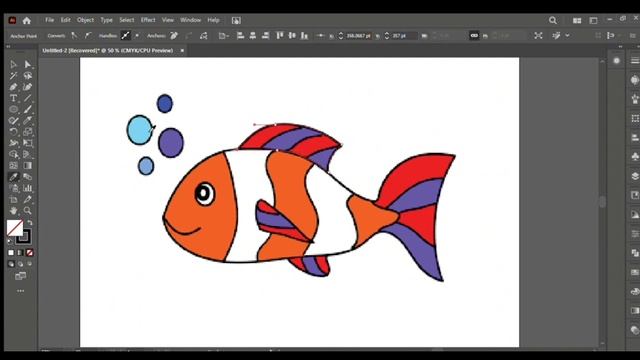
Task: Select the Gradient tool
Action: [x=27, y=166]
